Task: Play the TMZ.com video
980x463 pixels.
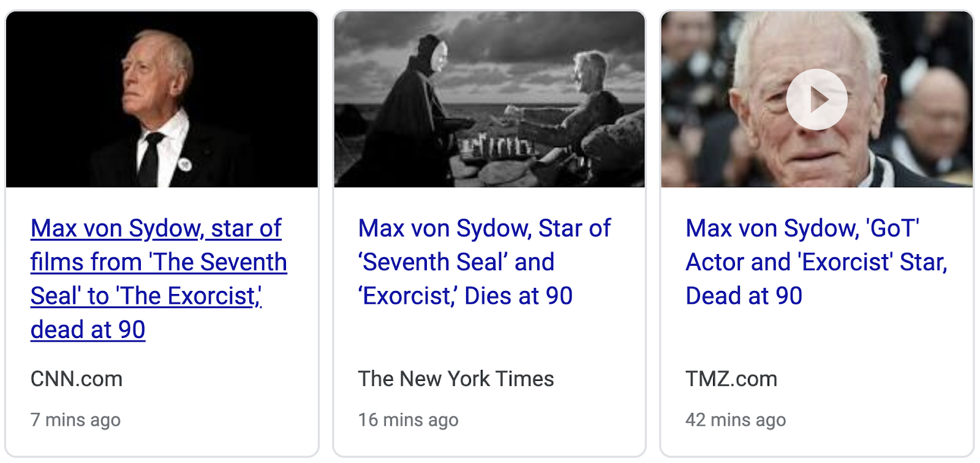Action: (x=816, y=100)
